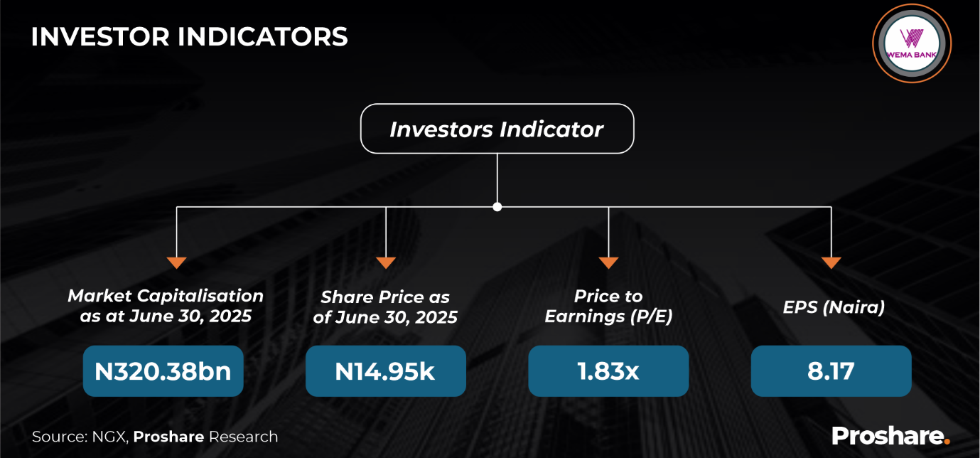This screenshot has width=980, height=458.
Task: Select the INVESTOR INDICATORS heading
Action: 189,37
